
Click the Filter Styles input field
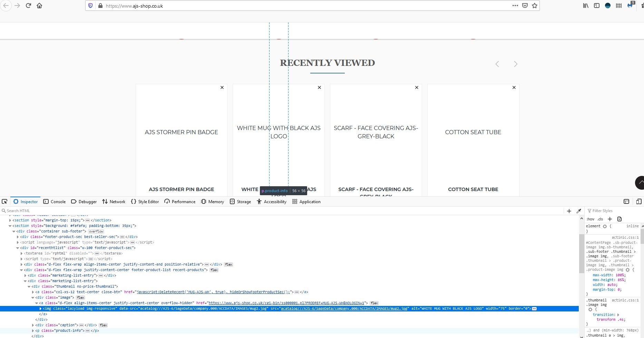tap(614, 211)
